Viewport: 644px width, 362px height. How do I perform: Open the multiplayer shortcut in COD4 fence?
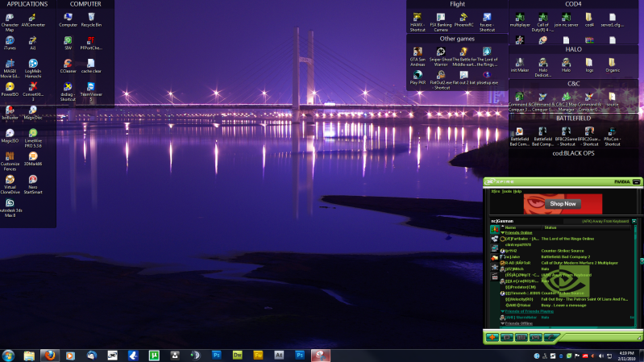520,19
